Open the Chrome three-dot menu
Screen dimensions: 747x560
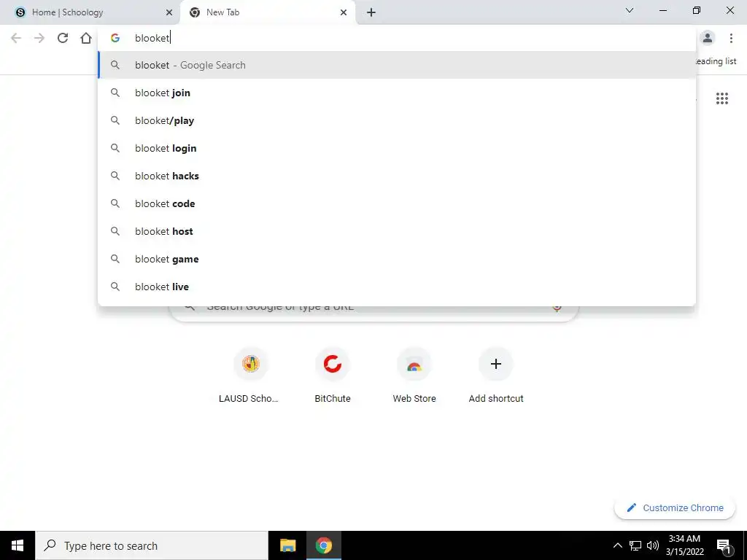pyautogui.click(x=731, y=38)
